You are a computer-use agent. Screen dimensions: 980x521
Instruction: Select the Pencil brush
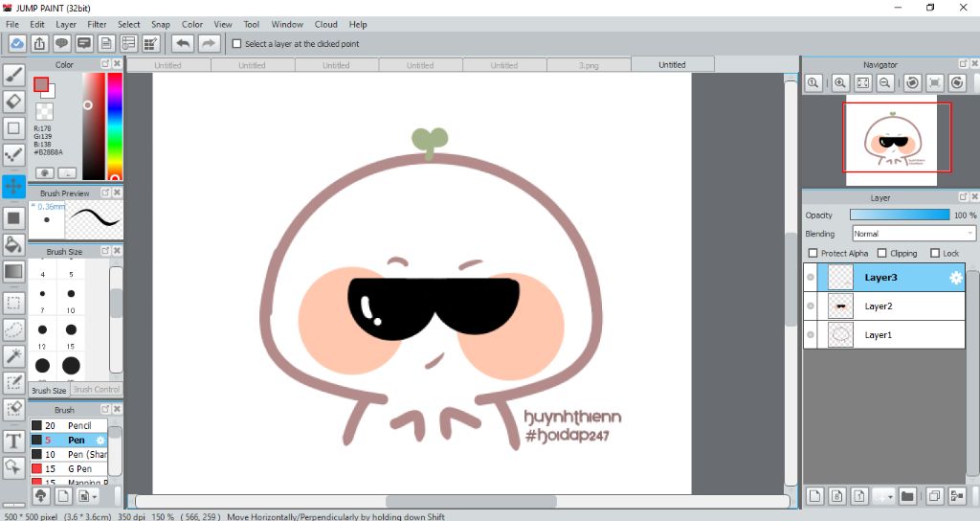point(69,425)
